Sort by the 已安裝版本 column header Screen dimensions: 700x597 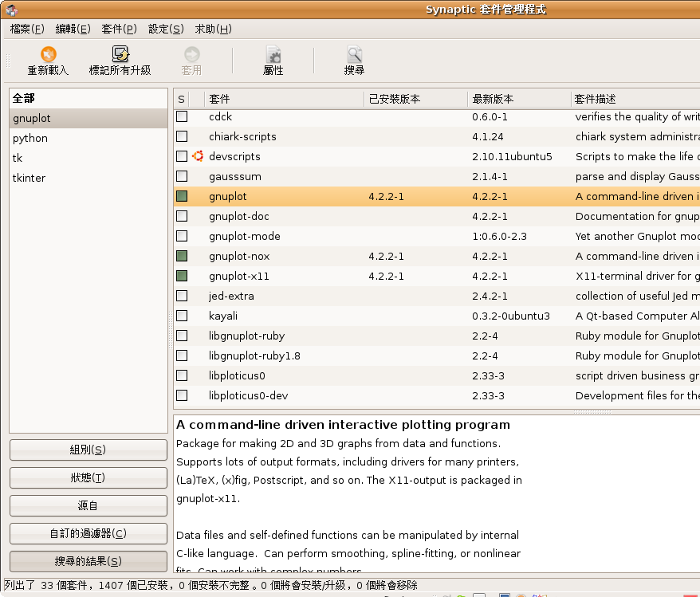pyautogui.click(x=415, y=99)
